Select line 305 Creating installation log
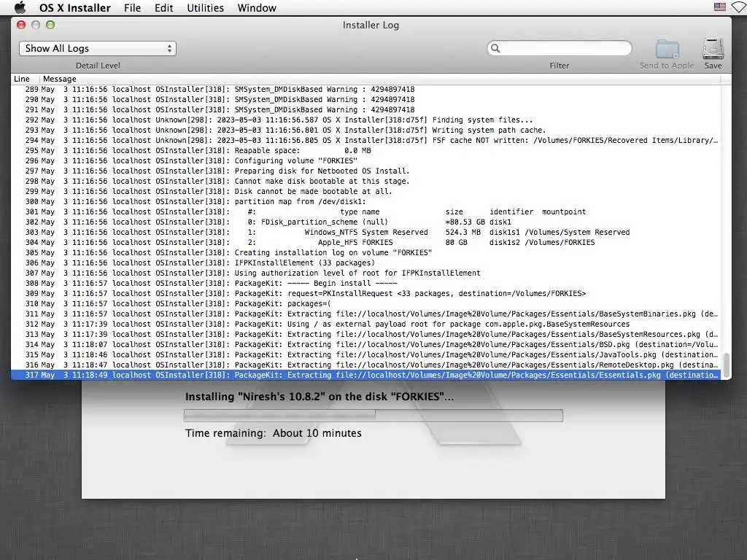The height and width of the screenshot is (560, 747). pyautogui.click(x=366, y=253)
